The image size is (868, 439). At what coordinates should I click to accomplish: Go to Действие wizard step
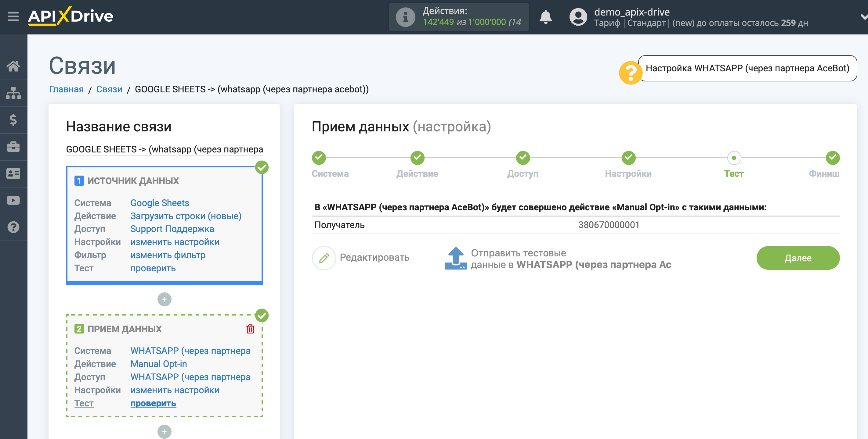coord(417,158)
